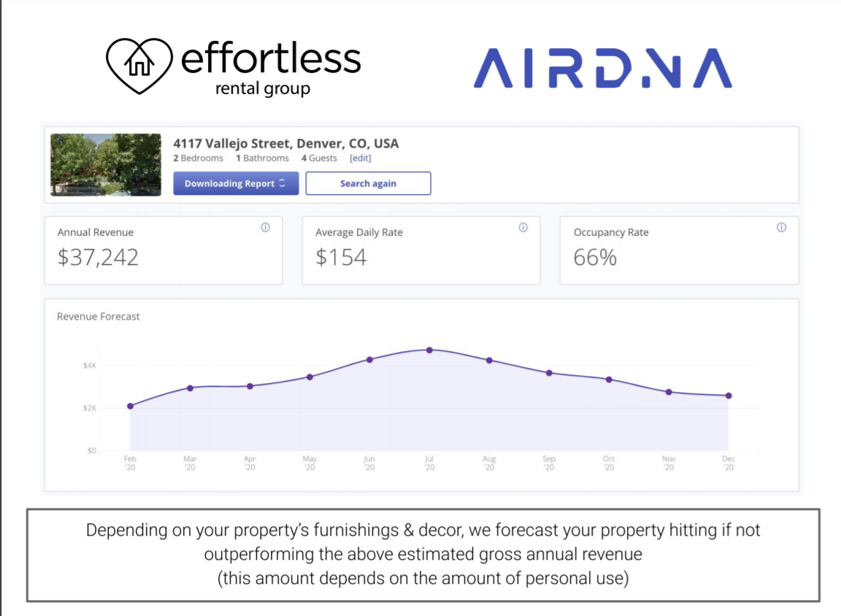Screen dimensions: 841x616
Task: Click the Oct '20 revenue data point
Action: (609, 380)
